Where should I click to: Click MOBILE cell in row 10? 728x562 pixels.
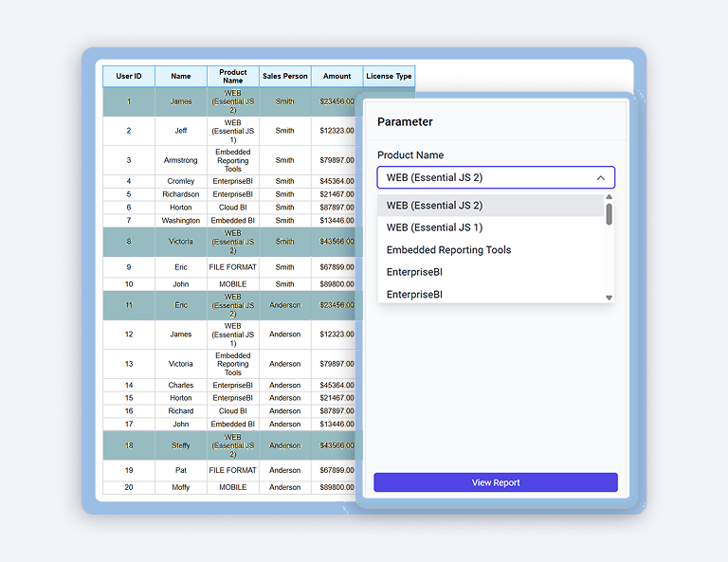tap(232, 284)
